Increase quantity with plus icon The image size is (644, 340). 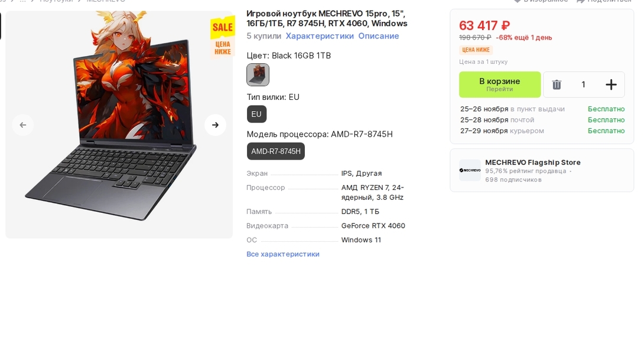click(x=611, y=85)
